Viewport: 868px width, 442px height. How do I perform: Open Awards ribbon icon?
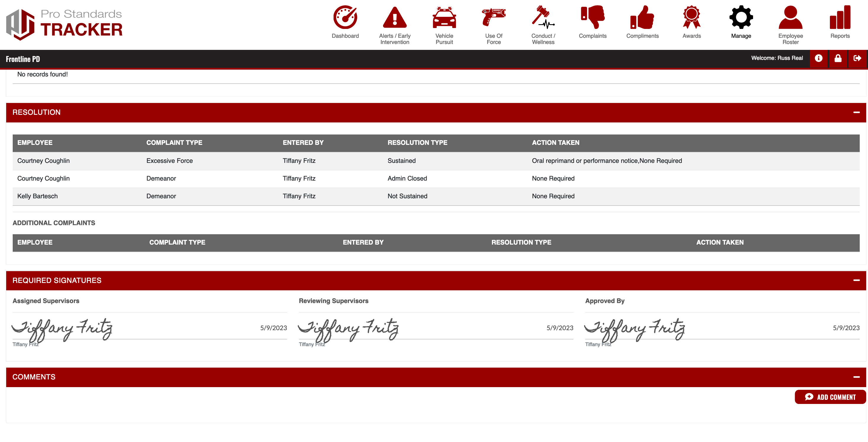pos(691,17)
